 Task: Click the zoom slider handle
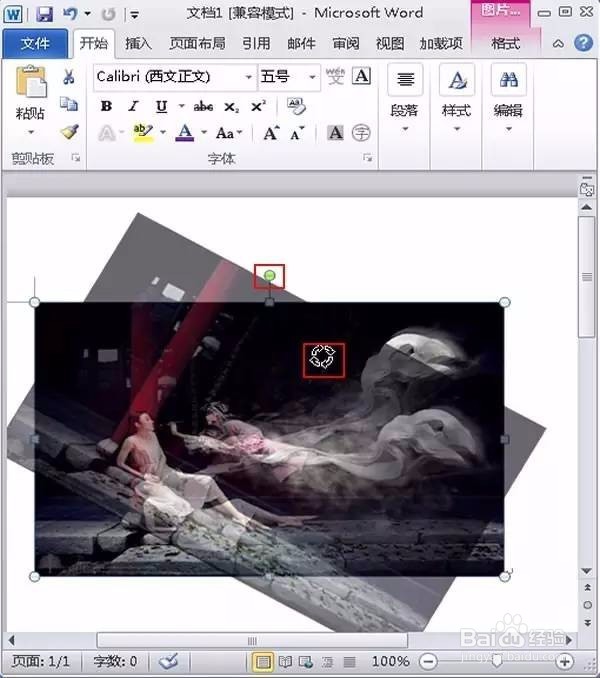[497, 660]
